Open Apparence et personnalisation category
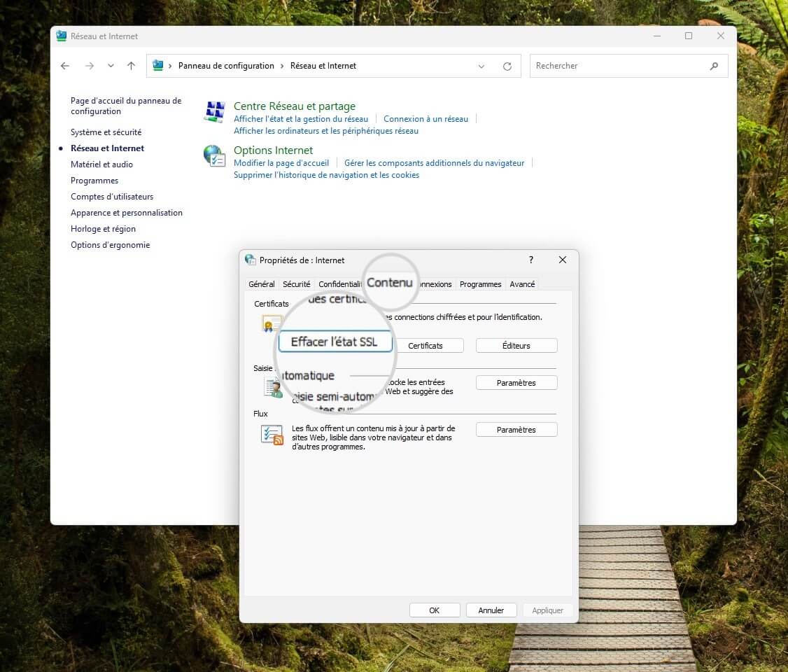788x672 pixels. click(127, 213)
